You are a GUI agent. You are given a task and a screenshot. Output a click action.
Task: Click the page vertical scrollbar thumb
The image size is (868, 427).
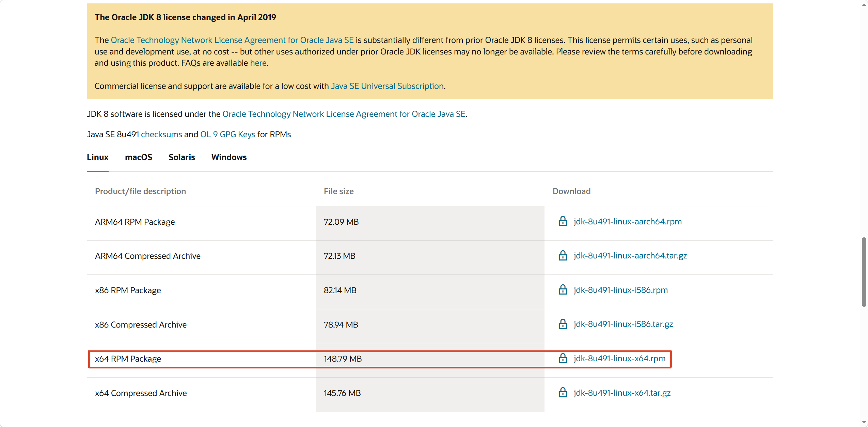pos(864,272)
